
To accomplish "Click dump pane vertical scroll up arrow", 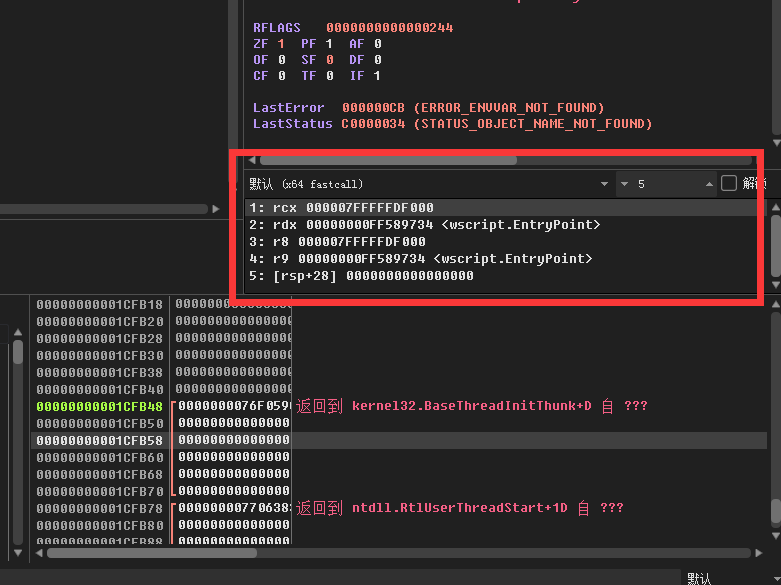I will tap(18, 332).
